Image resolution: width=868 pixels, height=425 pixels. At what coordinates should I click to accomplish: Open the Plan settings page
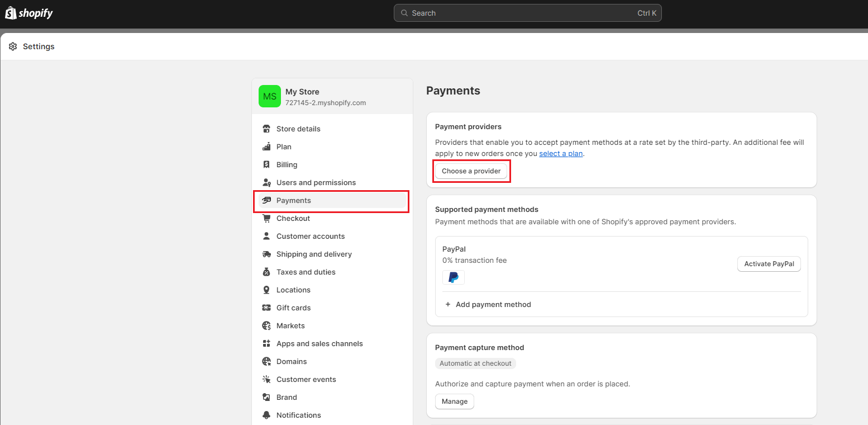click(x=332, y=147)
